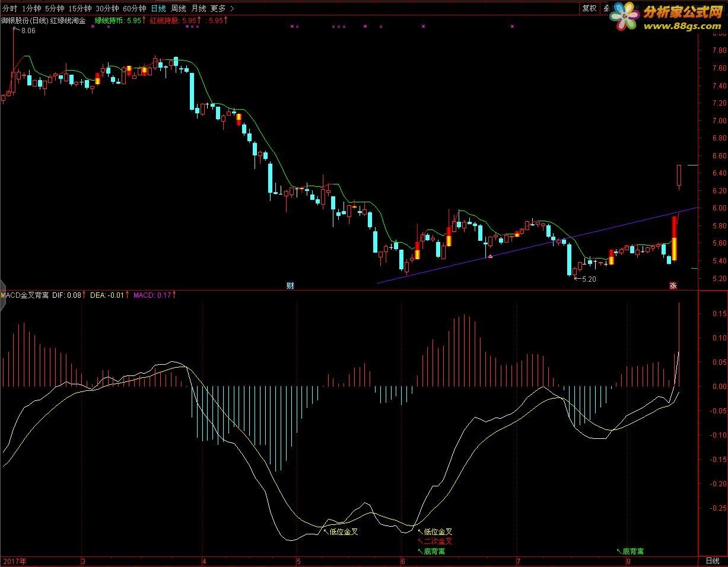Open the 复权 price adjustment button
The image size is (728, 567).
tap(589, 8)
